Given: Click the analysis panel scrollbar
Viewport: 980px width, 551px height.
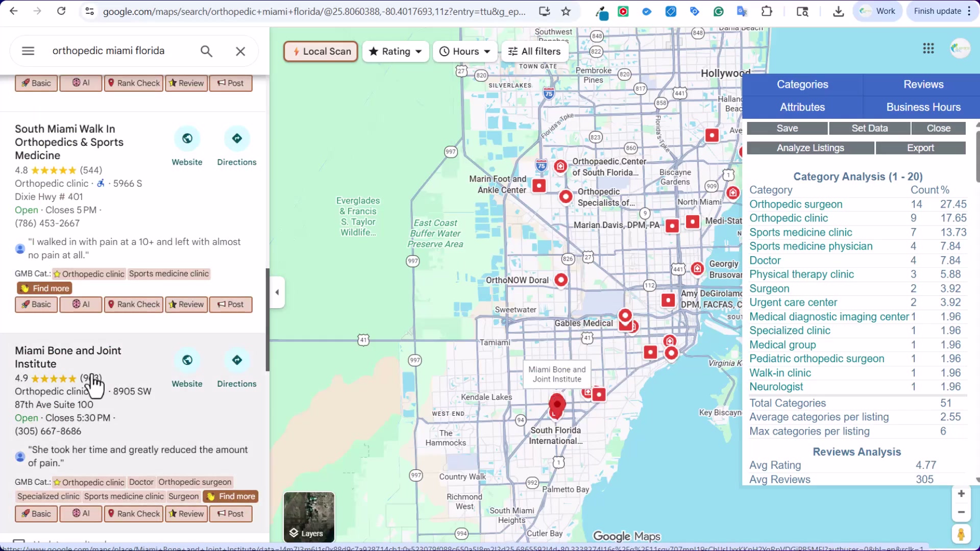Looking at the screenshot, I should click(977, 157).
